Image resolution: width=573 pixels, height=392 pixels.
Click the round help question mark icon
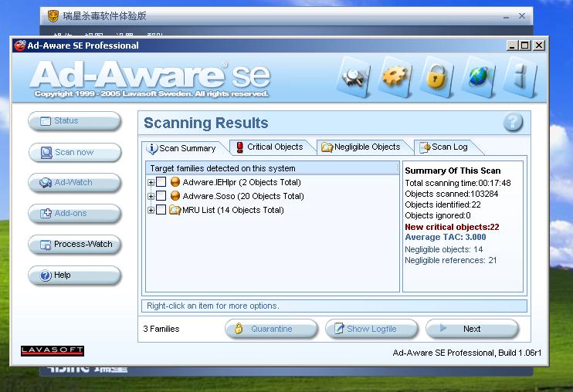tap(513, 122)
